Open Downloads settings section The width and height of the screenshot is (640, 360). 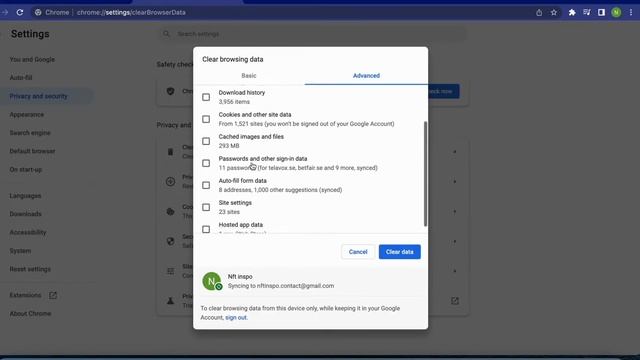coord(25,214)
